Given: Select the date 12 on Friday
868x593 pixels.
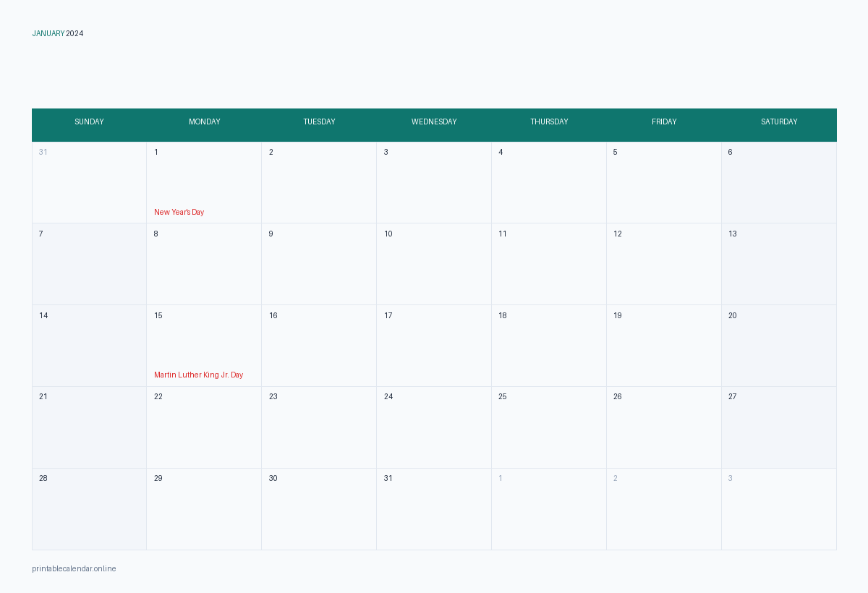Looking at the screenshot, I should (664, 264).
